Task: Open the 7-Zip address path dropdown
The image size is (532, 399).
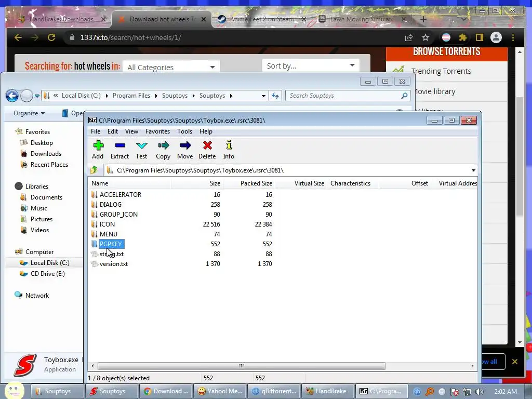Action: click(x=473, y=170)
